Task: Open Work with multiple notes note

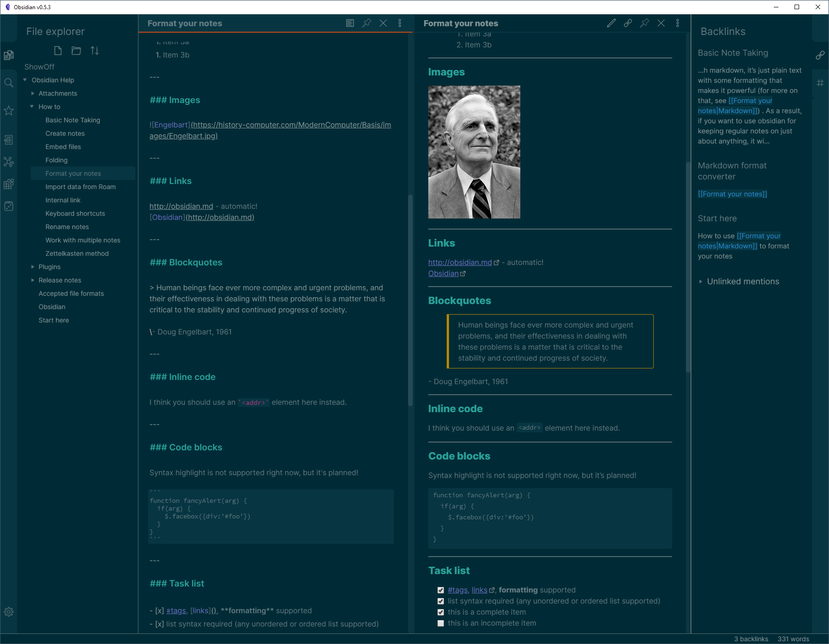Action: (x=83, y=240)
